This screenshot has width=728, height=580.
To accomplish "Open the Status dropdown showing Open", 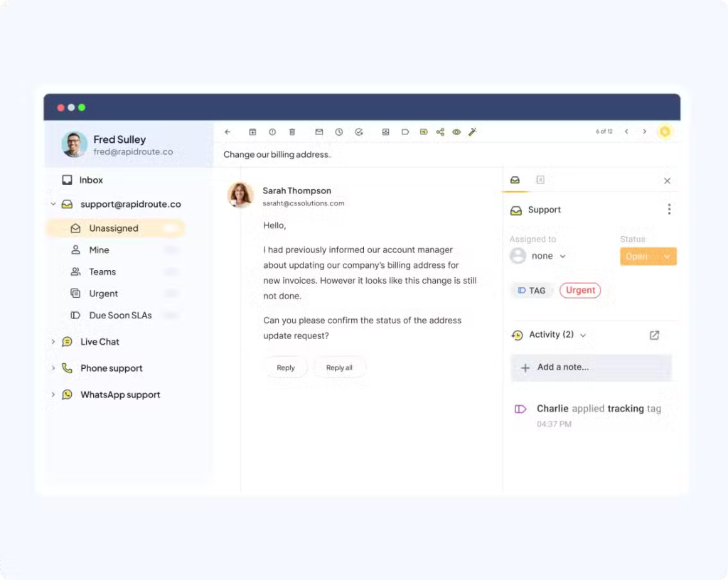I will pos(648,256).
